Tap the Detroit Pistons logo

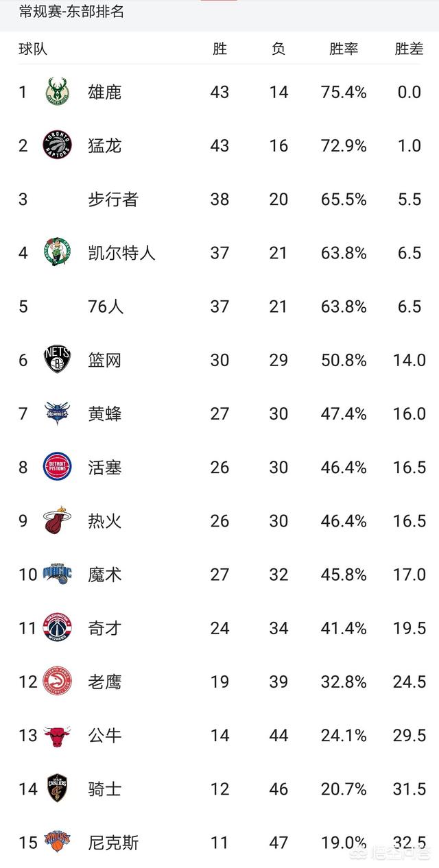(58, 468)
